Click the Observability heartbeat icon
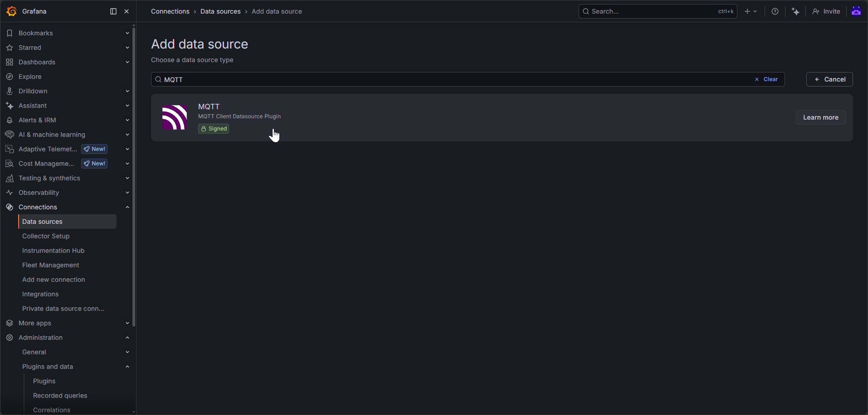The image size is (868, 415). point(10,193)
